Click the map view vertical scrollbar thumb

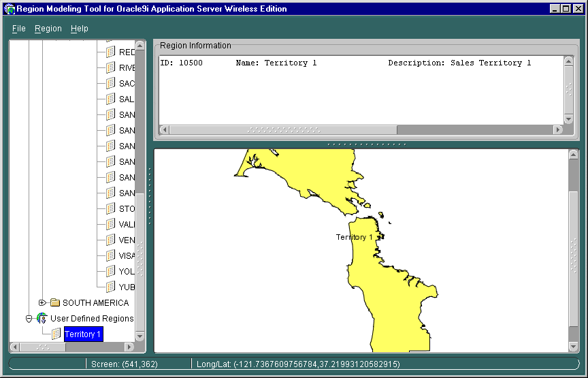pos(574,259)
